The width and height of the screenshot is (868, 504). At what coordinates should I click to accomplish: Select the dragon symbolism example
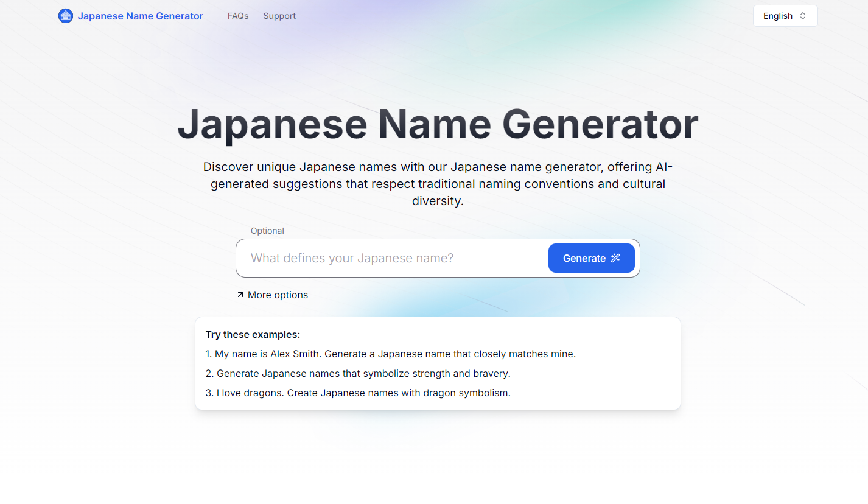(358, 393)
